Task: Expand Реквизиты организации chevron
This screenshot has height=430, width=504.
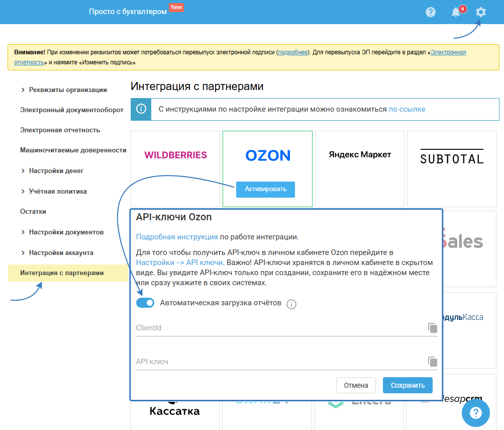Action: tap(23, 90)
